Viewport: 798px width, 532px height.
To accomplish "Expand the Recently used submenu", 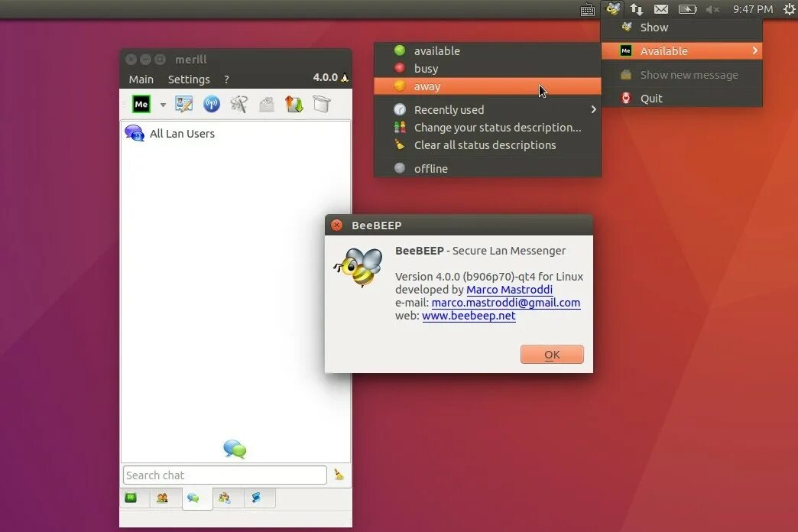I will (x=488, y=109).
